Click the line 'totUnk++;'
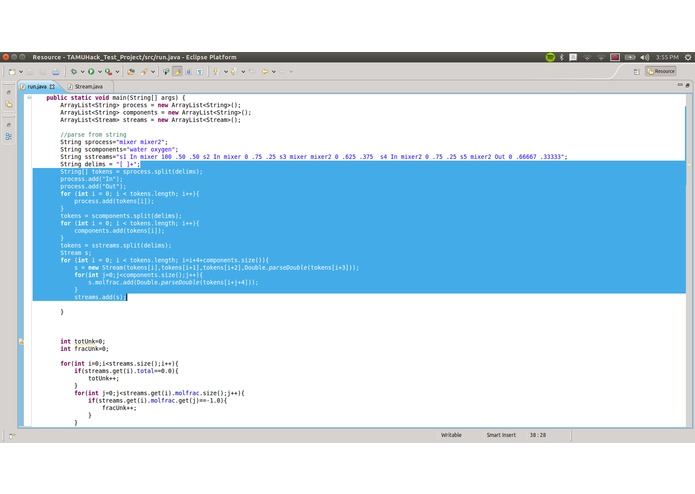This screenshot has width=695, height=494. [x=103, y=378]
